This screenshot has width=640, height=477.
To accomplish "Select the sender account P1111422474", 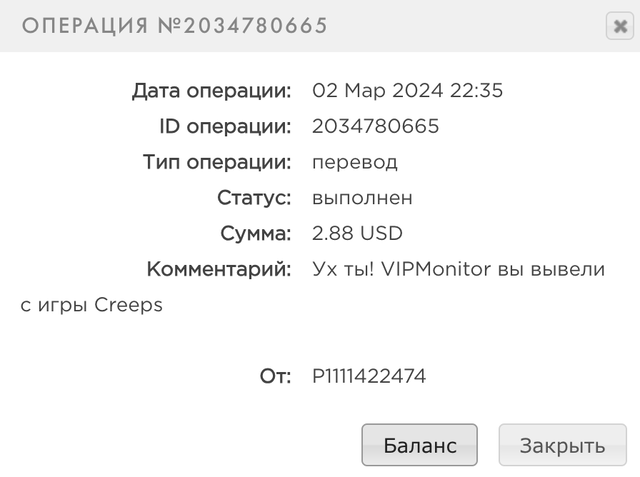I will tap(369, 376).
